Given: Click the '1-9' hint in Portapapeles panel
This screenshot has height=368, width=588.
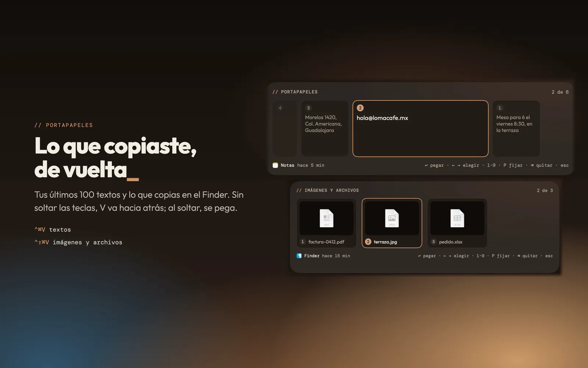Looking at the screenshot, I should pyautogui.click(x=491, y=166).
